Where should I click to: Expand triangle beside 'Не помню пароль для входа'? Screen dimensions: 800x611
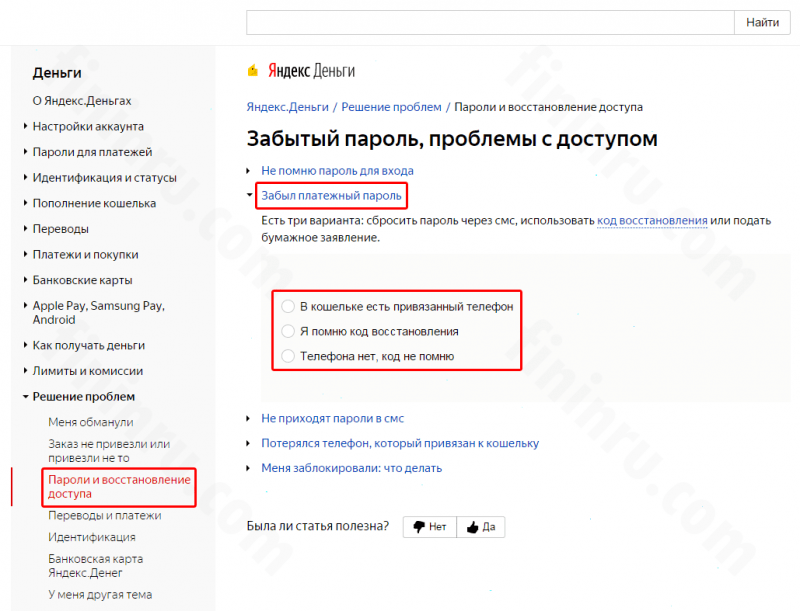248,170
